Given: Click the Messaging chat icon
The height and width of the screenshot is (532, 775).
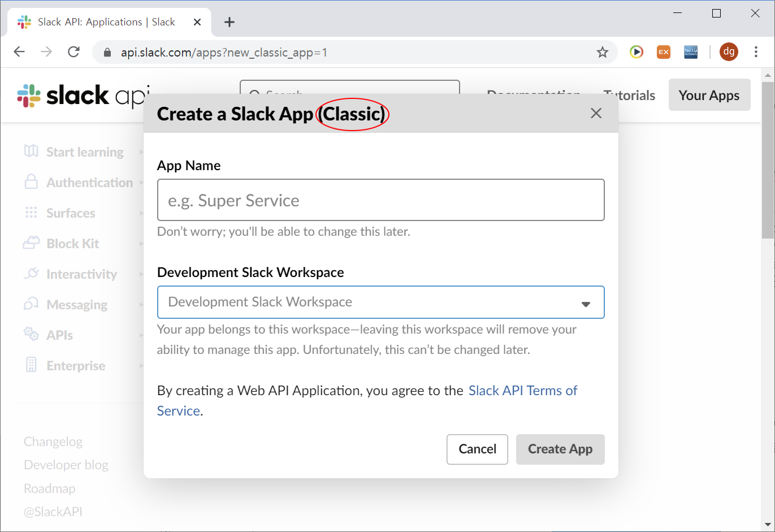Looking at the screenshot, I should 31,304.
